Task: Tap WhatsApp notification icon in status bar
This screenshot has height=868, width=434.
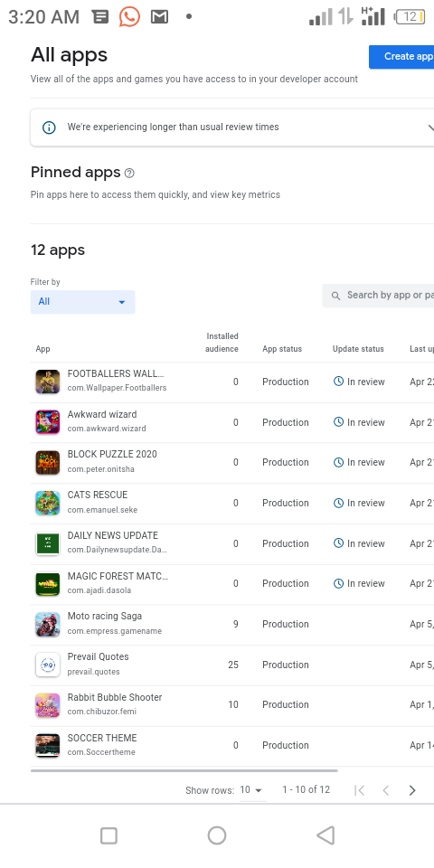Action: tap(129, 17)
